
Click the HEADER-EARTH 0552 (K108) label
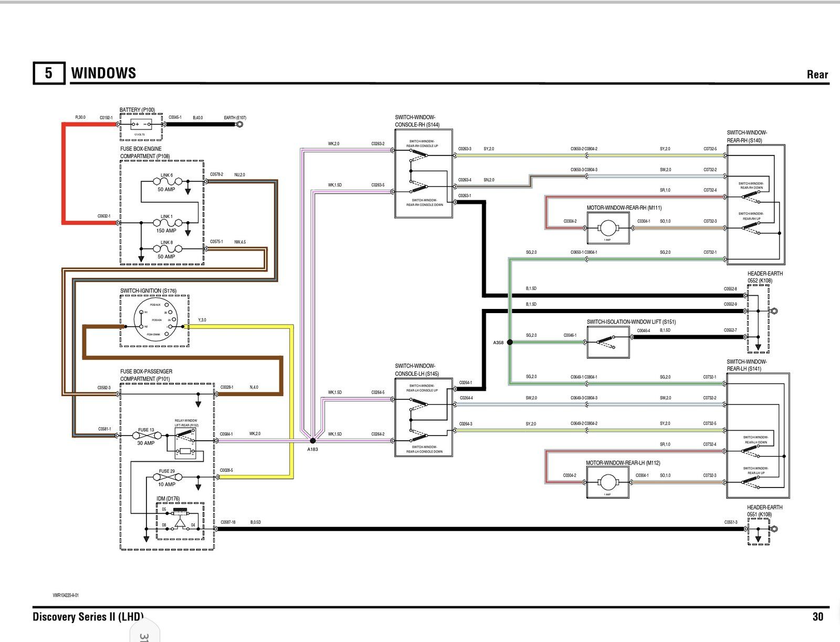[765, 277]
